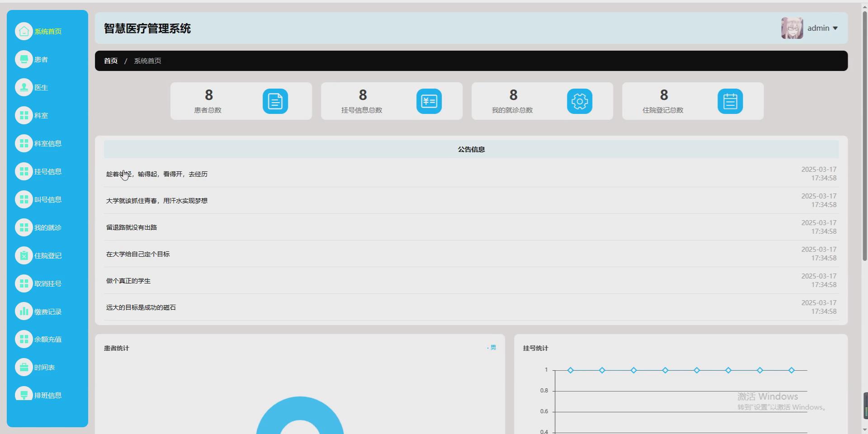Click the document icon on 患者总数 card
This screenshot has height=434, width=868.
click(275, 101)
